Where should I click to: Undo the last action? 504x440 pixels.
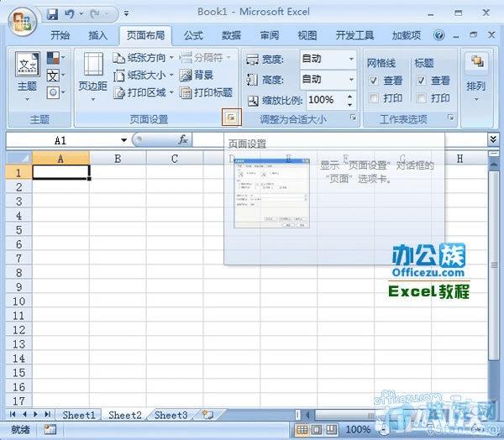click(x=70, y=13)
